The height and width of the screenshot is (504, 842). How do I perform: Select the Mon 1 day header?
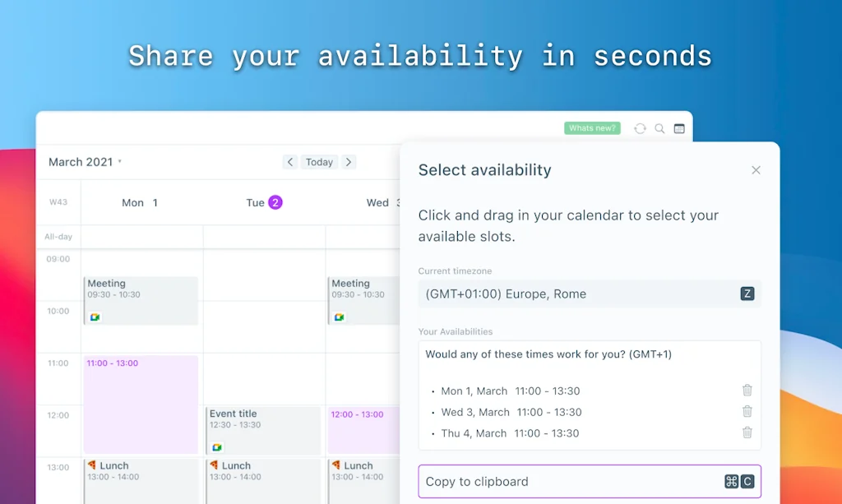[x=140, y=202]
